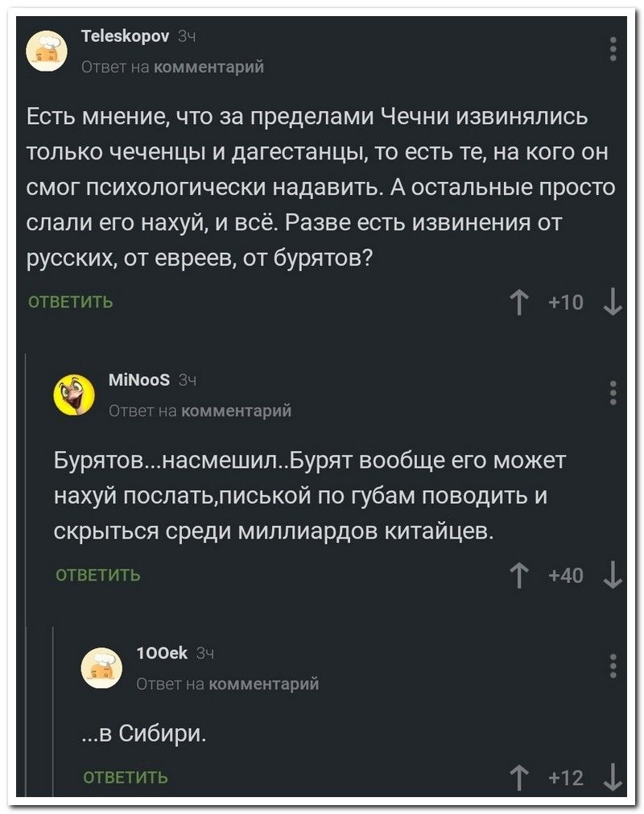The height and width of the screenshot is (814, 644).
Task: Open three-dot menu on 100ek's comment
Action: (613, 667)
